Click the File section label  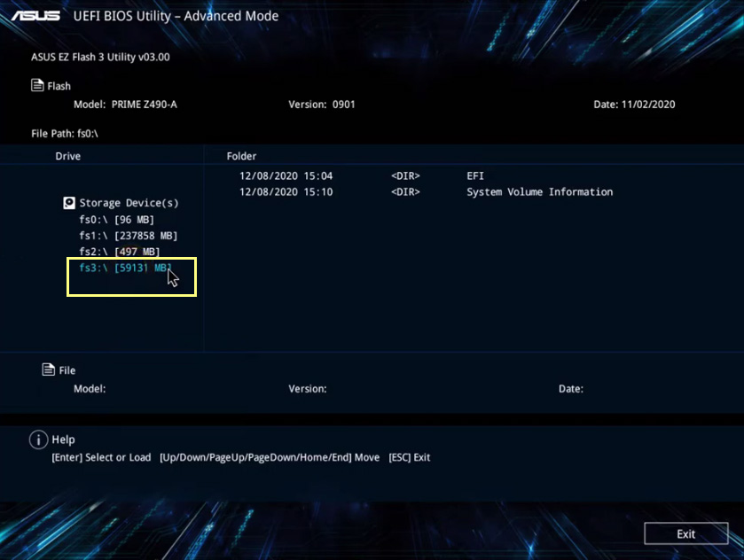pyautogui.click(x=67, y=370)
